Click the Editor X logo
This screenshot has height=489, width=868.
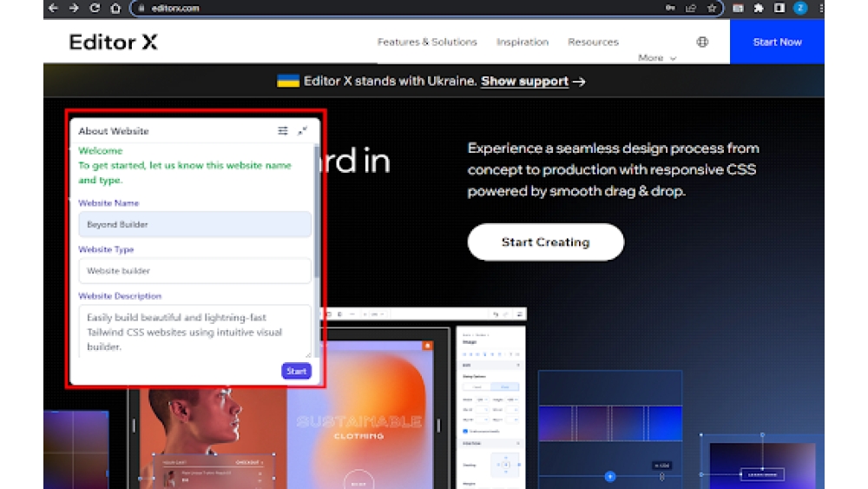(x=114, y=42)
